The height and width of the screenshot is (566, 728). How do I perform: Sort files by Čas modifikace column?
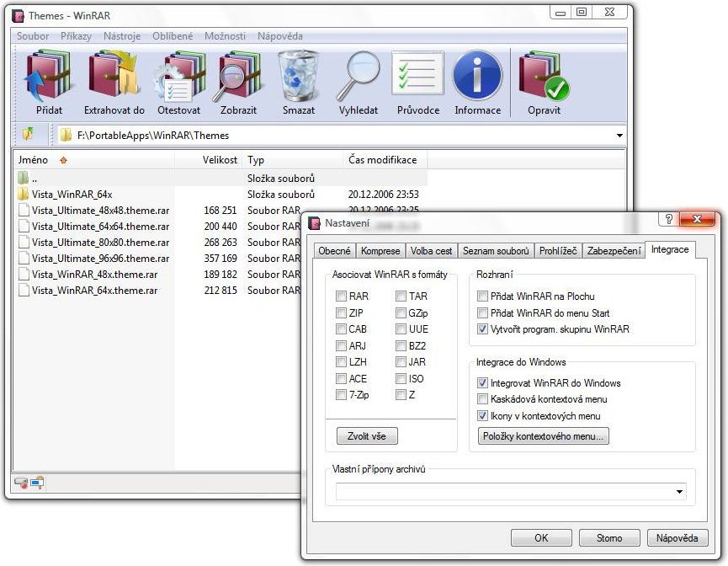(x=385, y=160)
